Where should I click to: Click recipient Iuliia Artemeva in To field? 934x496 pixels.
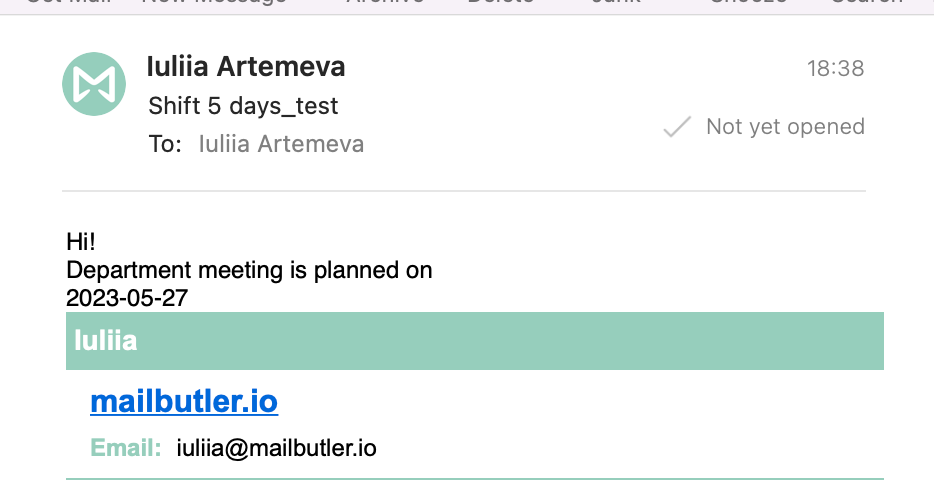click(x=281, y=144)
